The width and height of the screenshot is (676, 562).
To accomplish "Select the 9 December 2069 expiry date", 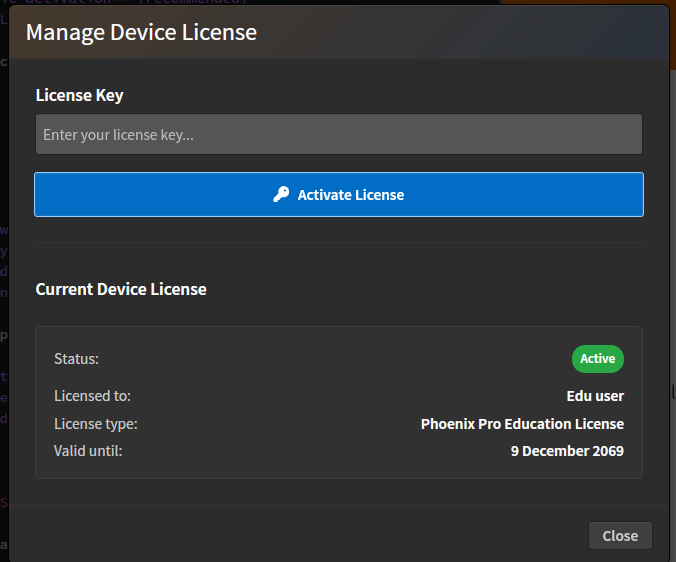I will [566, 451].
